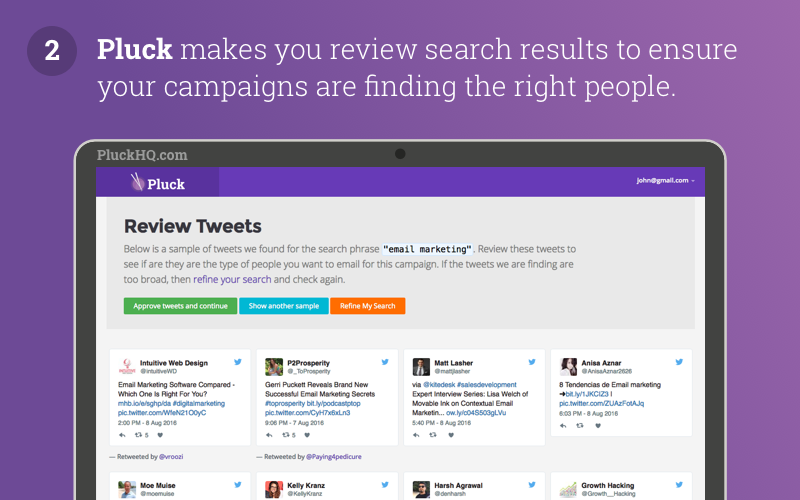Click the 9:06 PM - 7 Aug 2016 timestamp
This screenshot has height=500, width=800.
294,423
